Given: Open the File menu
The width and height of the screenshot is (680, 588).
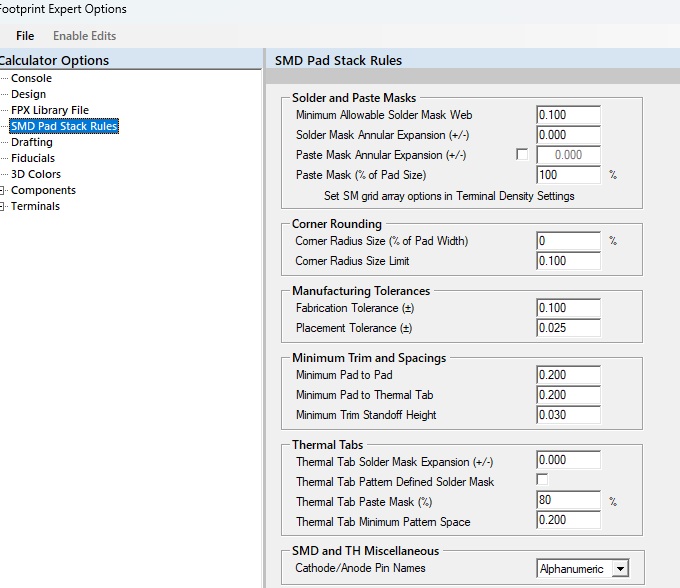Looking at the screenshot, I should coord(25,36).
